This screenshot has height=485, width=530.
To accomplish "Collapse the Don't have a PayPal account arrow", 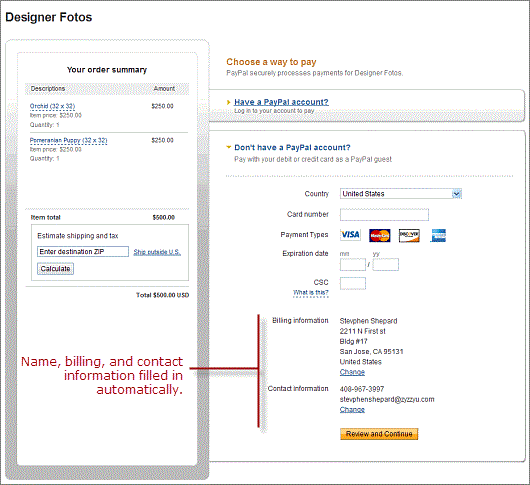I will click(228, 147).
